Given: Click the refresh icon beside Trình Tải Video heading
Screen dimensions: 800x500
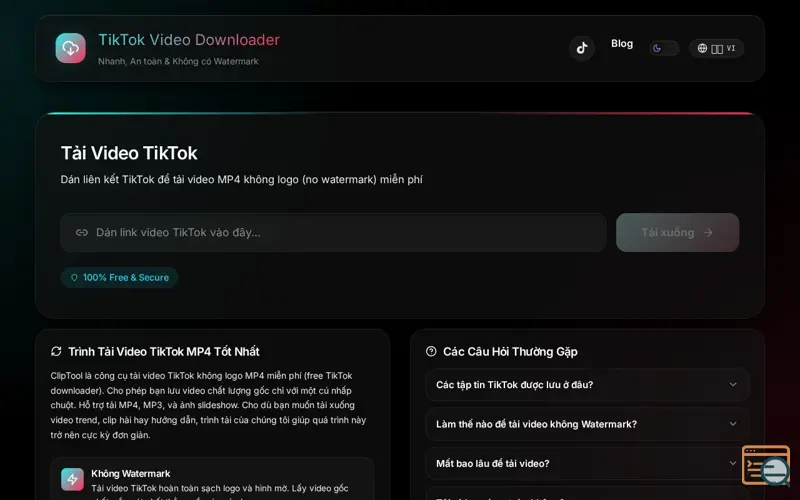Looking at the screenshot, I should 56,352.
